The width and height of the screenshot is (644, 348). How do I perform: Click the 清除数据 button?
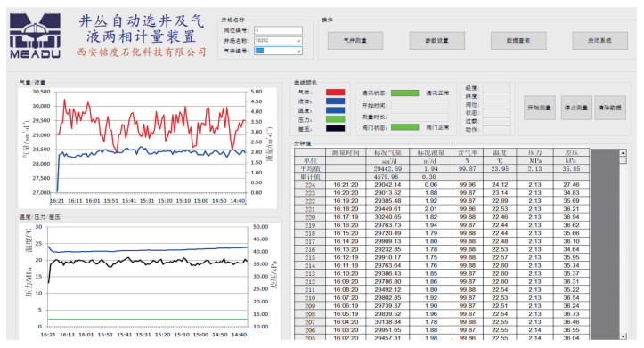pos(610,108)
